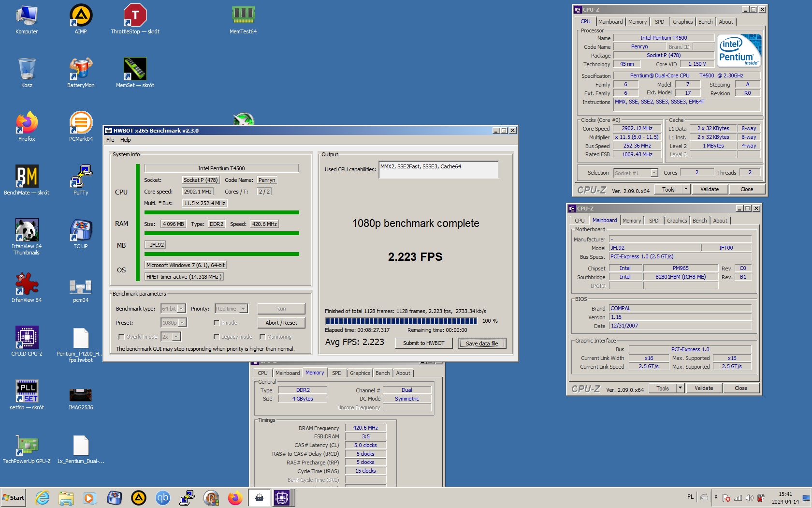The height and width of the screenshot is (508, 812).
Task: Launch the Firefox desktop shortcut
Action: pyautogui.click(x=27, y=127)
